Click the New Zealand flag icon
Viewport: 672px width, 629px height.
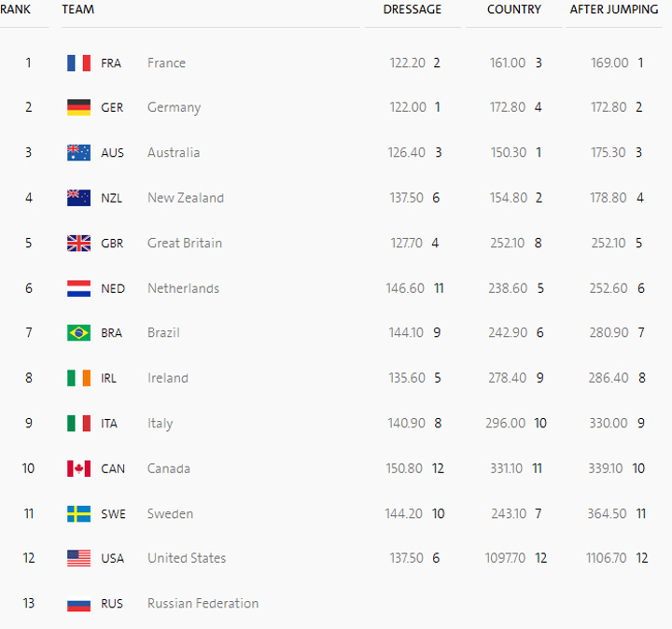click(78, 198)
